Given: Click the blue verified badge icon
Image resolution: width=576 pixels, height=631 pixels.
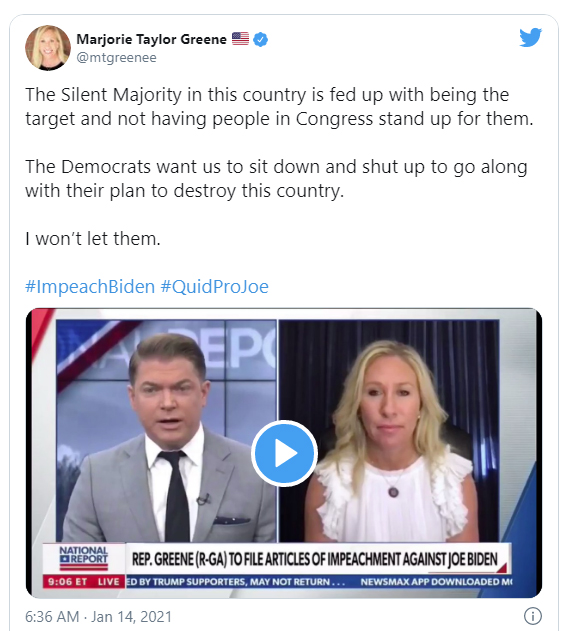Looking at the screenshot, I should click(261, 39).
